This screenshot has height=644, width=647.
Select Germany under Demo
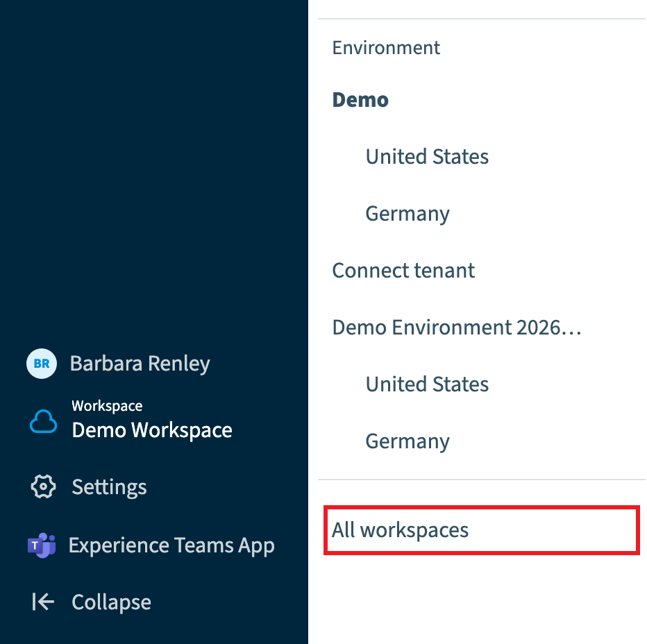click(407, 214)
